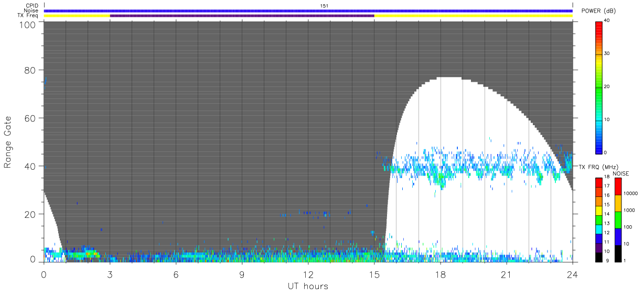Click the 15 tick on the UT hours axis
The width and height of the screenshot is (644, 297).
point(374,274)
